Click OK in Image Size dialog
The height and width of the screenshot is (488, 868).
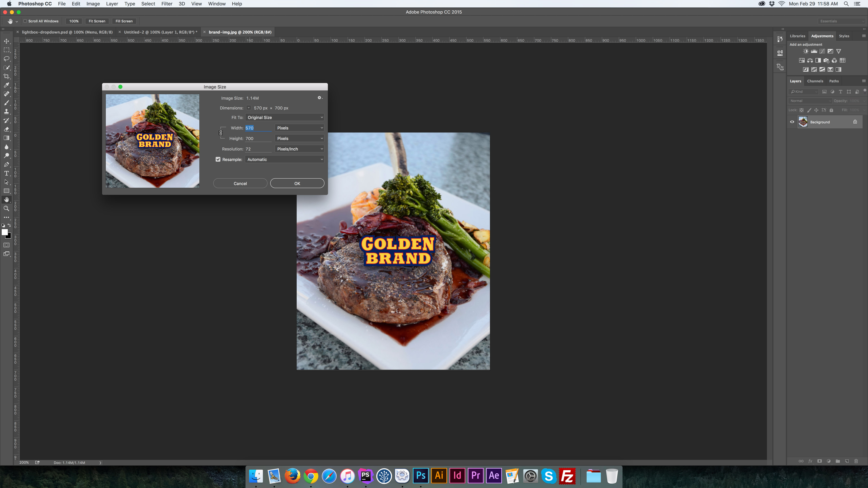(x=297, y=184)
